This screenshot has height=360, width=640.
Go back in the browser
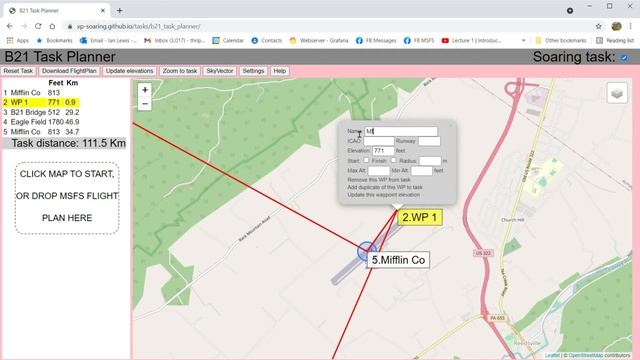[x=10, y=26]
